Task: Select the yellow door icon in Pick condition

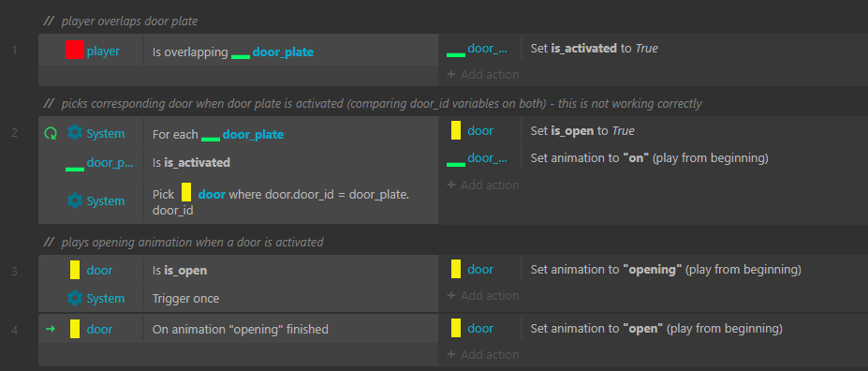Action: pos(186,193)
